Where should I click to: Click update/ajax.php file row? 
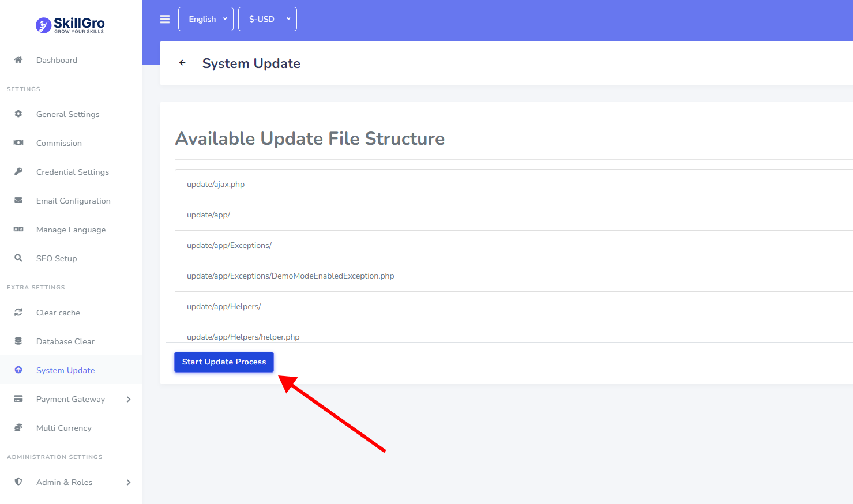pyautogui.click(x=514, y=185)
